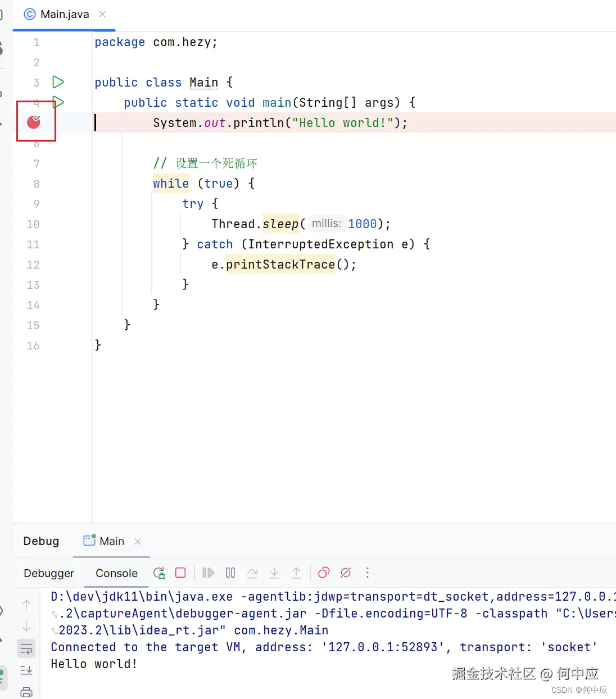
Task: Run the main method from the line 4 gutter arrow
Action: [58, 102]
